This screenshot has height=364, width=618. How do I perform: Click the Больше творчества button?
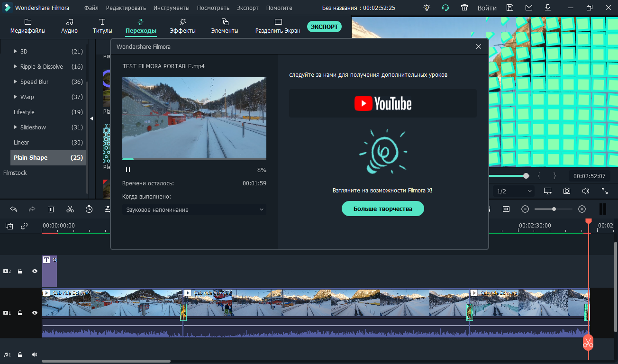(x=383, y=209)
